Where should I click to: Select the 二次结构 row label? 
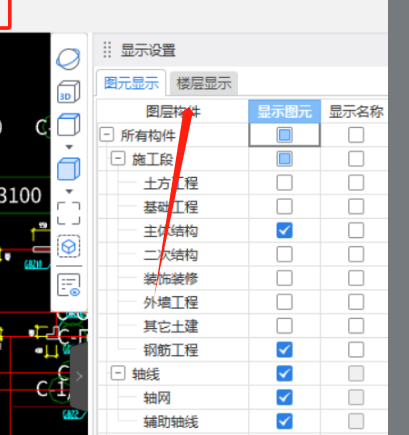171,255
